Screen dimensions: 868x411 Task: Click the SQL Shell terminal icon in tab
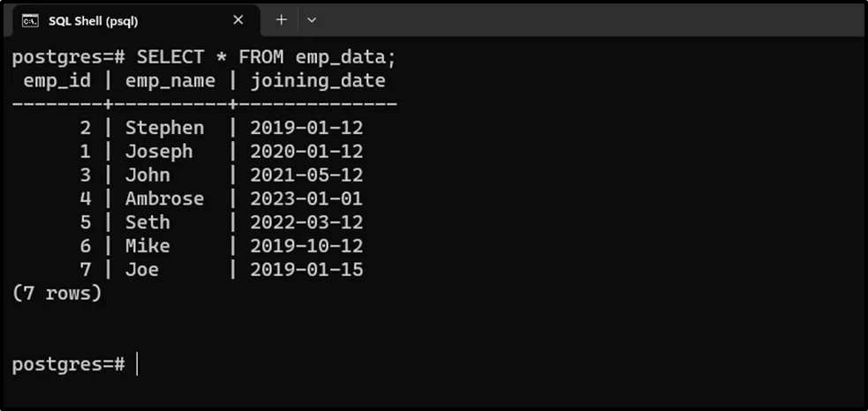[30, 20]
